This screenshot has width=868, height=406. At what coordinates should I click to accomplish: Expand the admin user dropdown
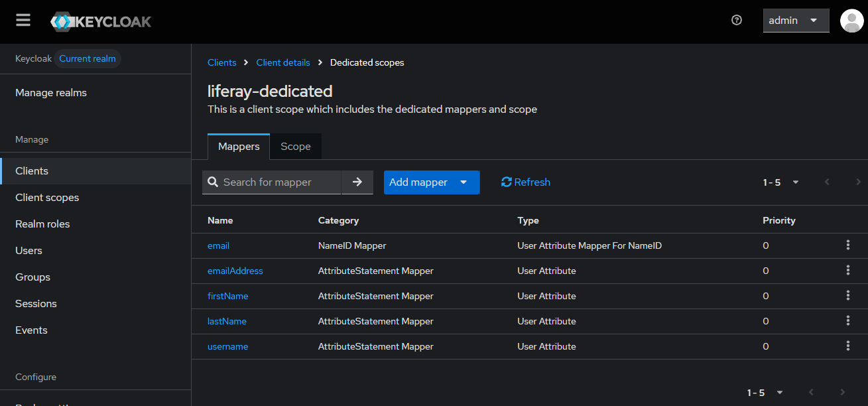(795, 21)
